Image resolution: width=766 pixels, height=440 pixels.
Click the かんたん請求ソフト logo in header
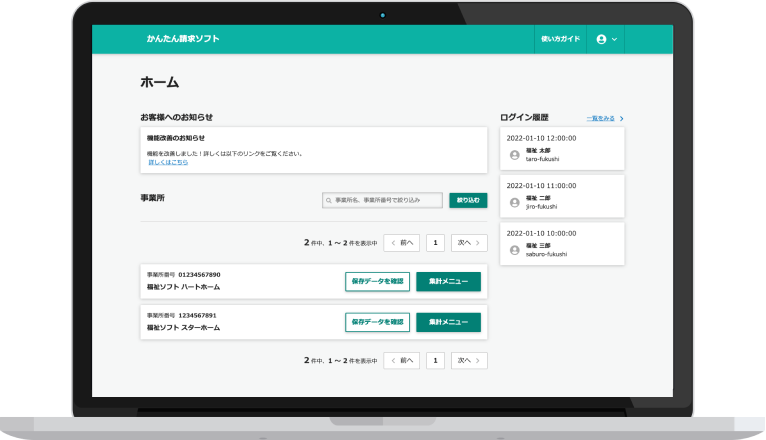pos(183,39)
